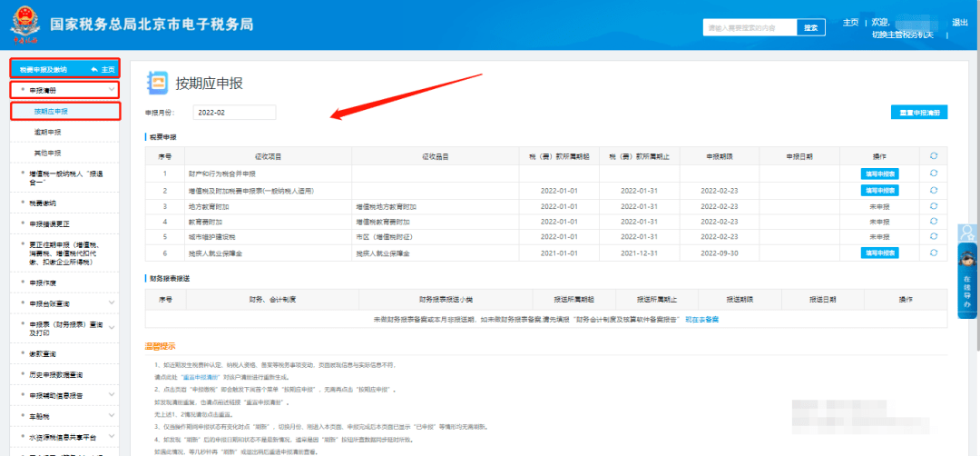The width and height of the screenshot is (980, 456).
Task: Click refresh icon in the table header
Action: click(934, 155)
